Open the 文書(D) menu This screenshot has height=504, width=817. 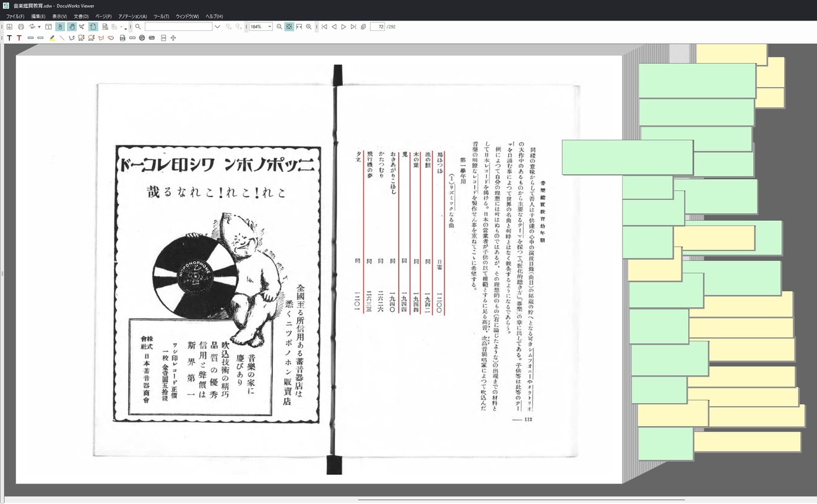point(81,16)
